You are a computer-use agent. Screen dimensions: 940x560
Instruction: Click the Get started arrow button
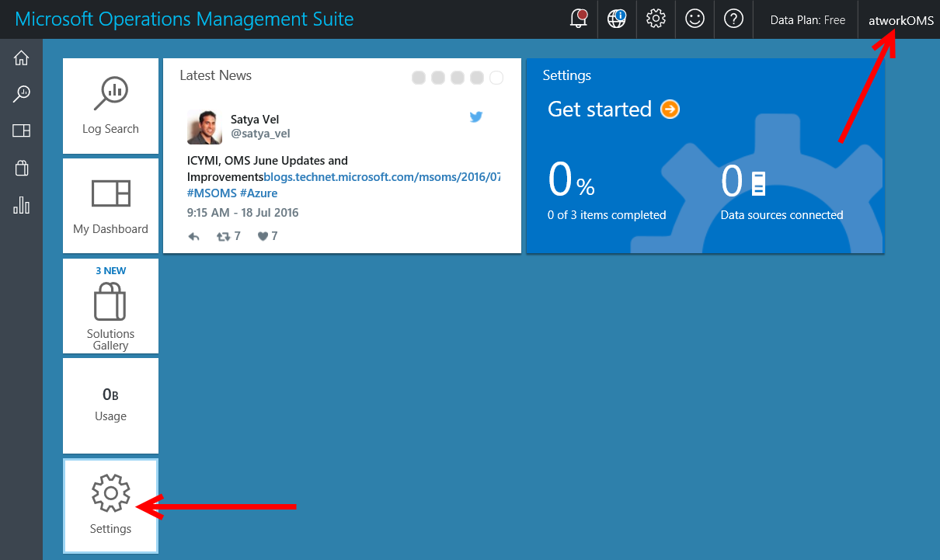pos(670,110)
